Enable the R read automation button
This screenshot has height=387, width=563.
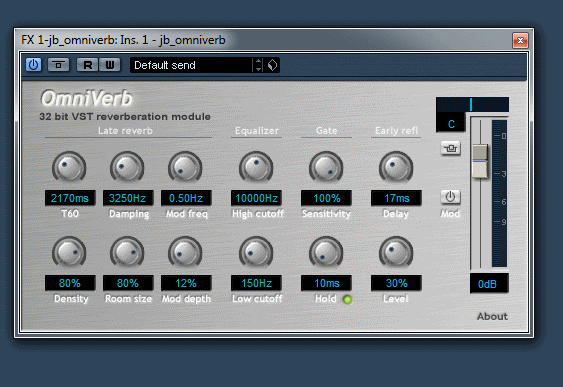[88, 65]
